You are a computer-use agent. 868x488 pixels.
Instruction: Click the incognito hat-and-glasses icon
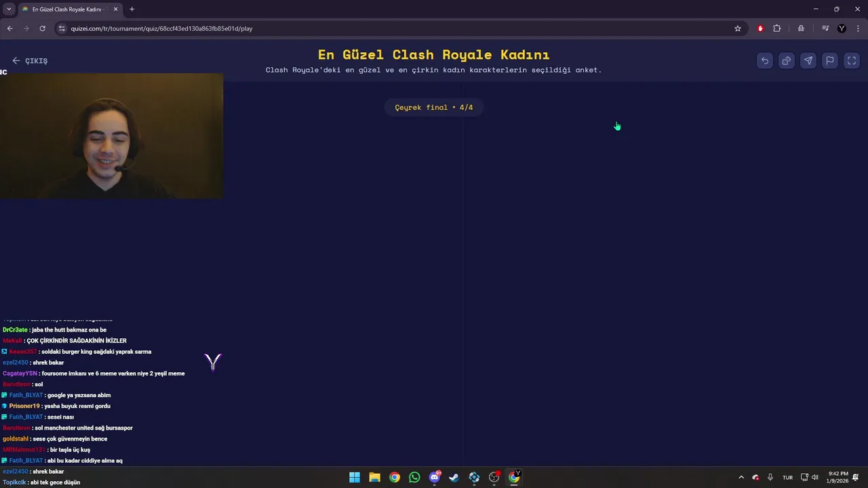point(801,28)
